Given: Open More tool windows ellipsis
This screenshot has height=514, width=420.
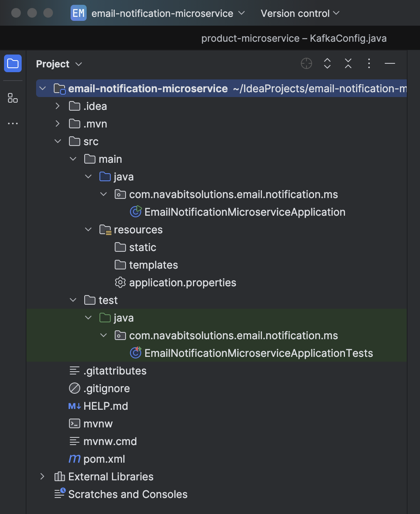Looking at the screenshot, I should click(13, 123).
